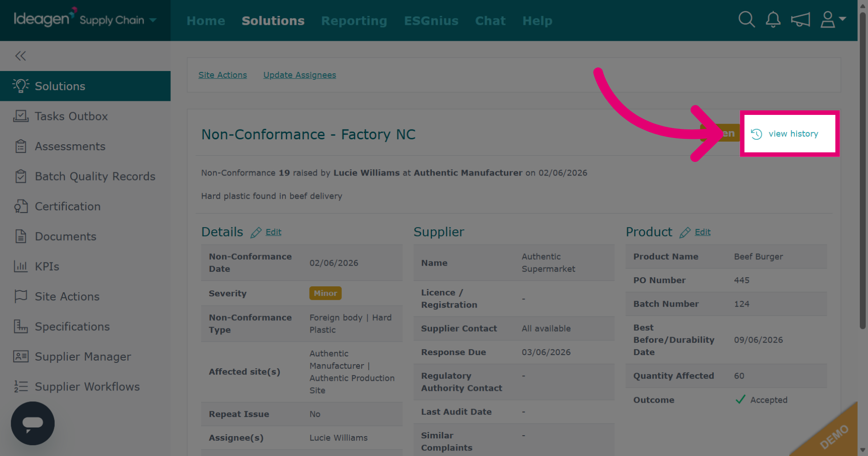The width and height of the screenshot is (868, 456).
Task: Open the announcements megaphone icon
Action: point(800,19)
